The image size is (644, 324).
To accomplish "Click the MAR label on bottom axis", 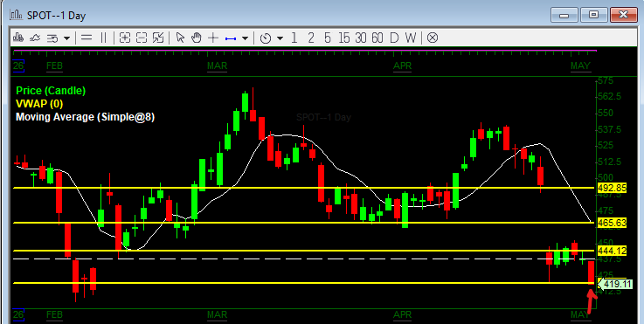I will [x=218, y=315].
